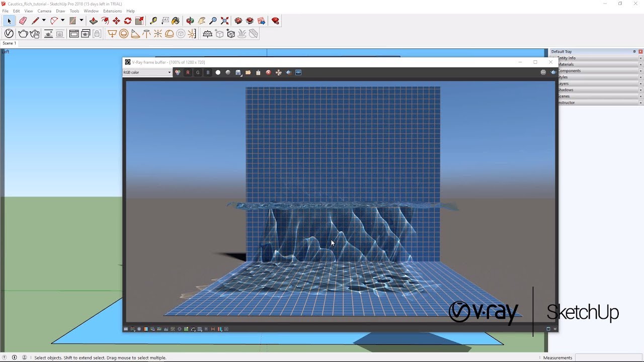Screen dimensions: 644x362
Task: Activate the Orbit camera tool
Action: (x=190, y=21)
